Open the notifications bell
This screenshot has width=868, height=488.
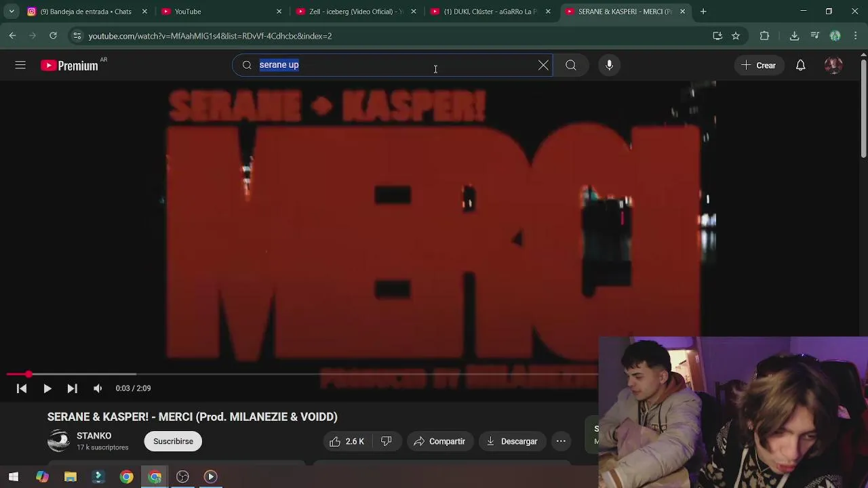tap(801, 65)
